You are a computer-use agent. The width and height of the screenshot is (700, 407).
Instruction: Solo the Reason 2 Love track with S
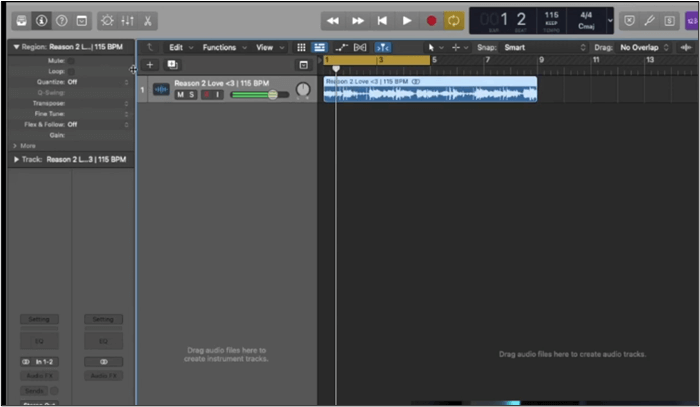[192, 95]
